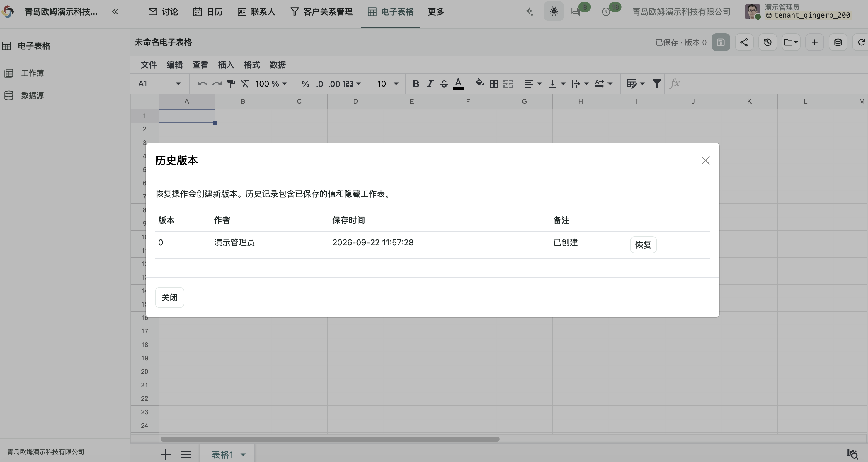Format as percent button

[305, 84]
